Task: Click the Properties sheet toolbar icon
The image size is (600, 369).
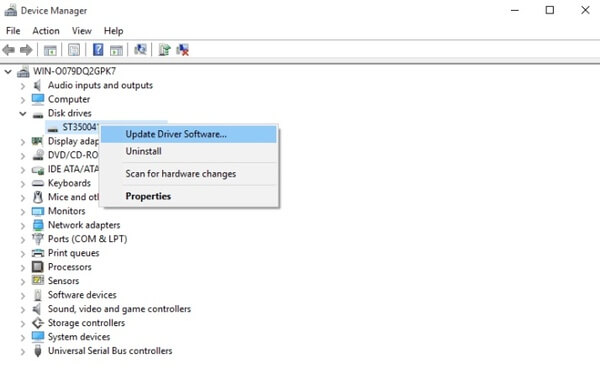Action: coord(74,50)
